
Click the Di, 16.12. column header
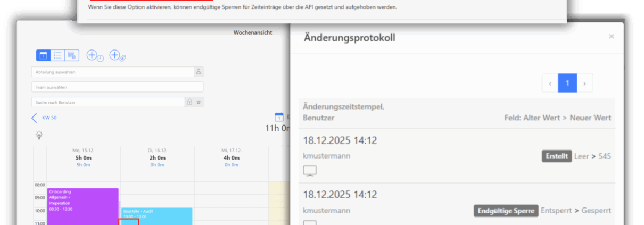tap(158, 151)
